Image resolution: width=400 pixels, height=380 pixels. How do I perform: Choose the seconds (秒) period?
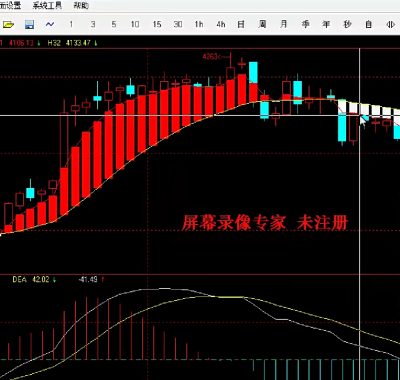click(347, 24)
